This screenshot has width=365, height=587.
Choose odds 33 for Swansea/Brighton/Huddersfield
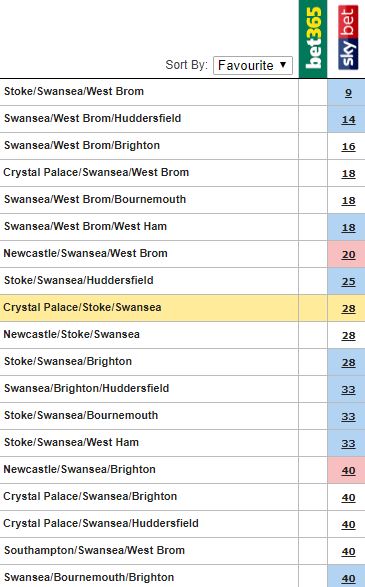[x=348, y=389]
